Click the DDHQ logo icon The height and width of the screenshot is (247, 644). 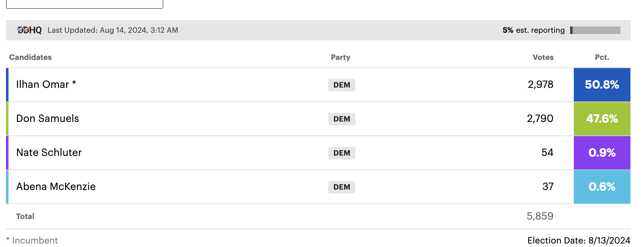pos(29,30)
